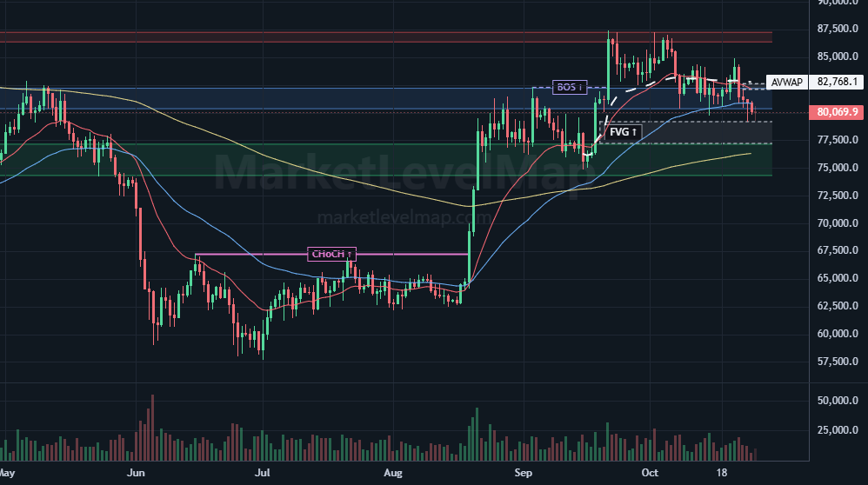868x485 pixels.
Task: Click the 50,000.0 volume axis label
Action: (x=837, y=401)
